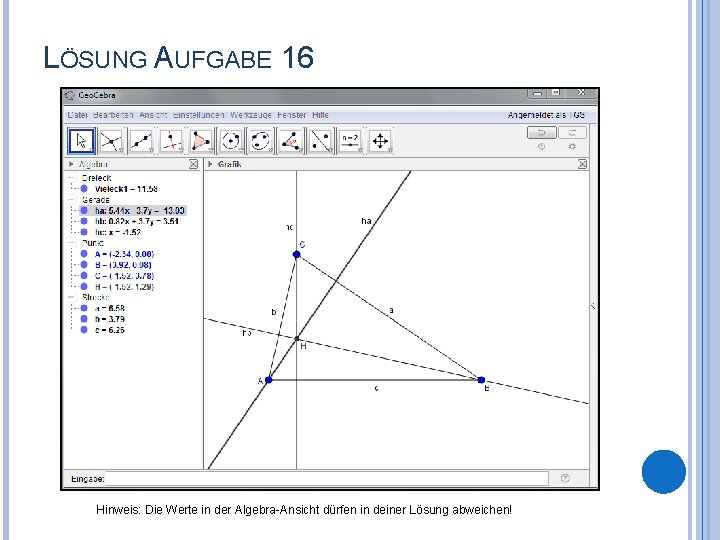Select the hc: x = -1.52 entry
This screenshot has width=720, height=540.
(118, 232)
